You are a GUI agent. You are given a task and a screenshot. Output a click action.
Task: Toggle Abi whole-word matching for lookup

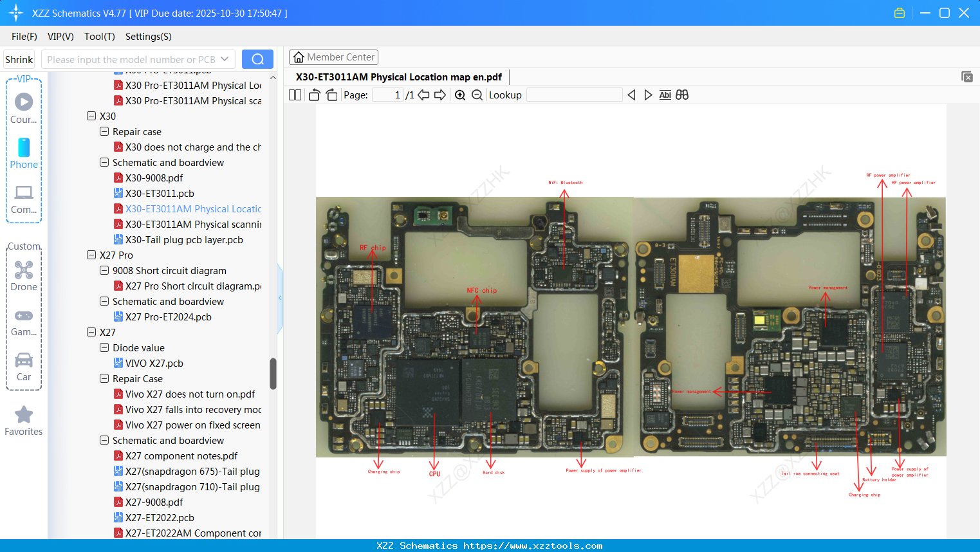pyautogui.click(x=665, y=95)
